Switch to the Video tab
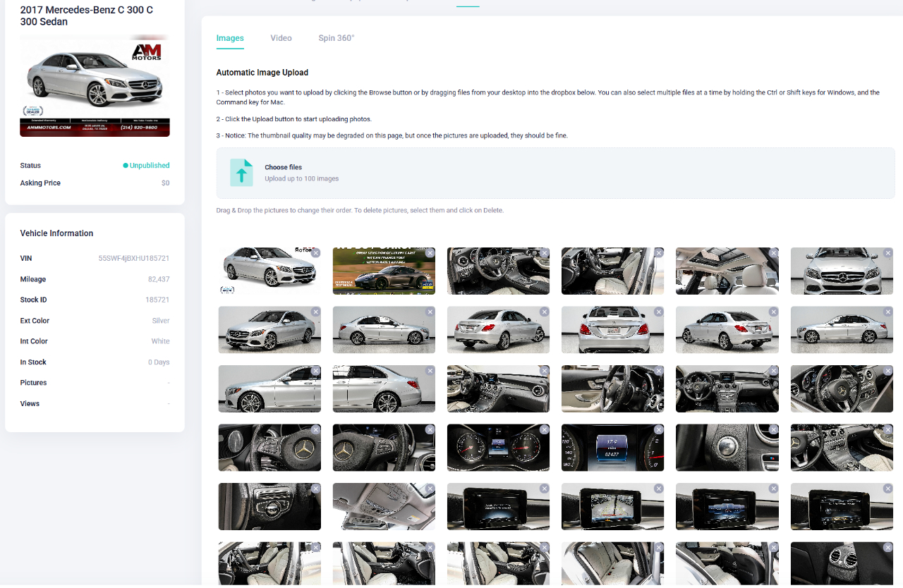Viewport: 903px width, 588px height. click(x=281, y=38)
